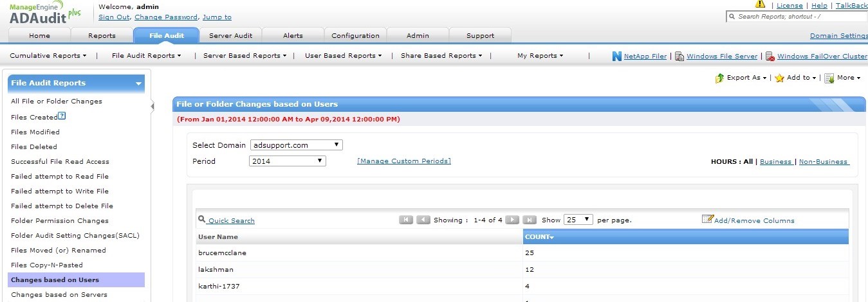Collapse the File Audit Reports sidebar panel
Image resolution: width=868 pixels, height=302 pixels.
138,84
